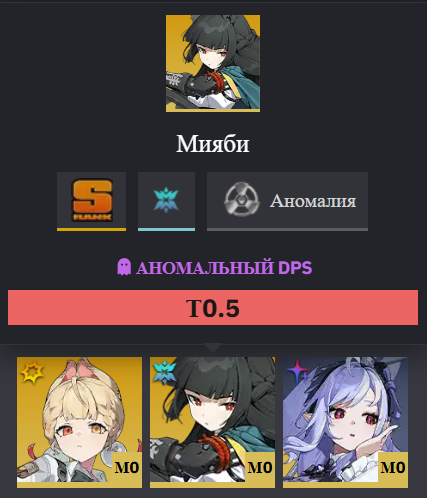Click the purple ghost icon

click(x=124, y=267)
